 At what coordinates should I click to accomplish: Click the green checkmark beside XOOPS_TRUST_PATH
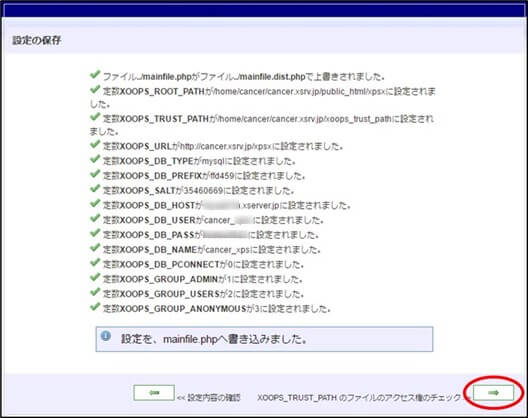95,117
